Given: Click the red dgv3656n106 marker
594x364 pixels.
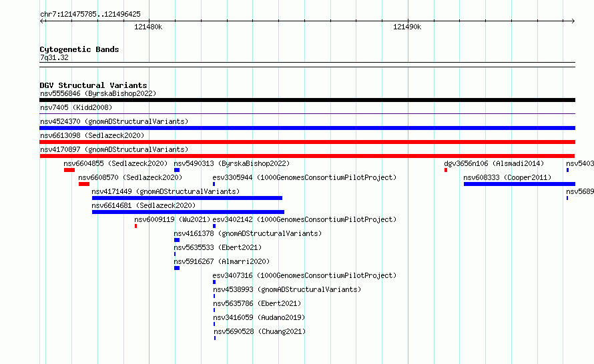Looking at the screenshot, I should (x=446, y=170).
